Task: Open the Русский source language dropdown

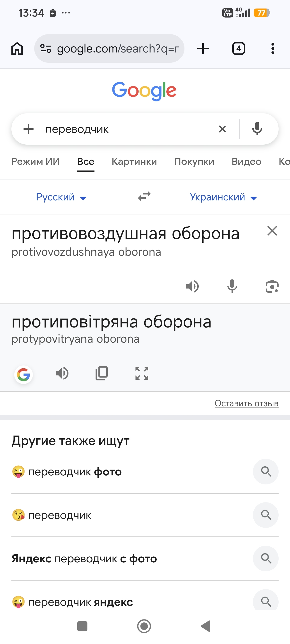Action: click(61, 197)
